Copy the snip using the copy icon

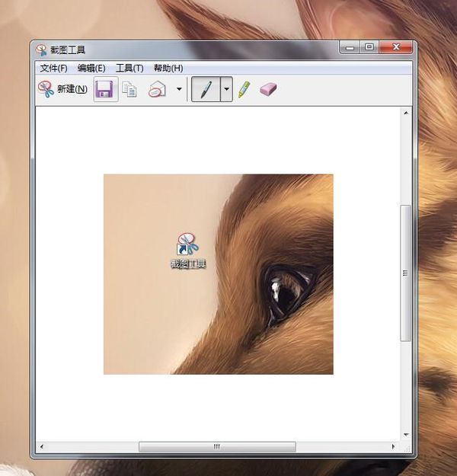click(x=129, y=90)
